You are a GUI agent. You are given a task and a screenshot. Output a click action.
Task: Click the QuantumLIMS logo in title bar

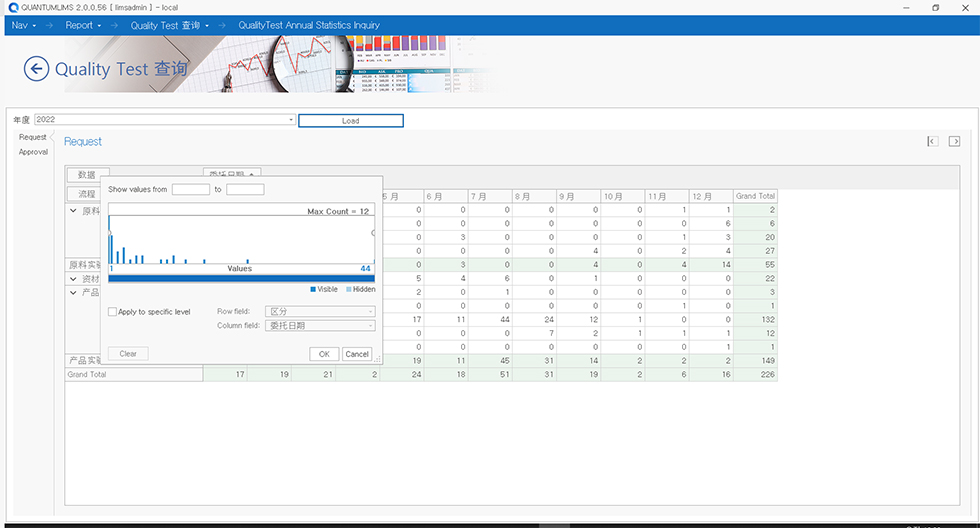12,7
